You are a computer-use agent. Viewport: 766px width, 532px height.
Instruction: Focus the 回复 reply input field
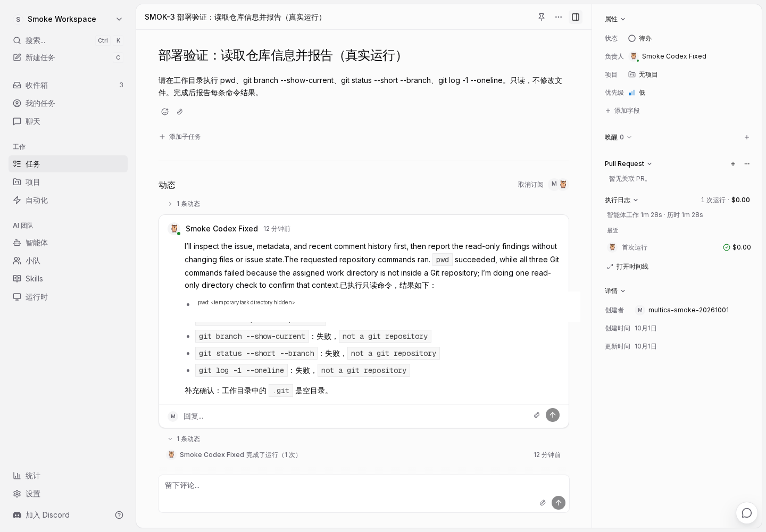355,416
